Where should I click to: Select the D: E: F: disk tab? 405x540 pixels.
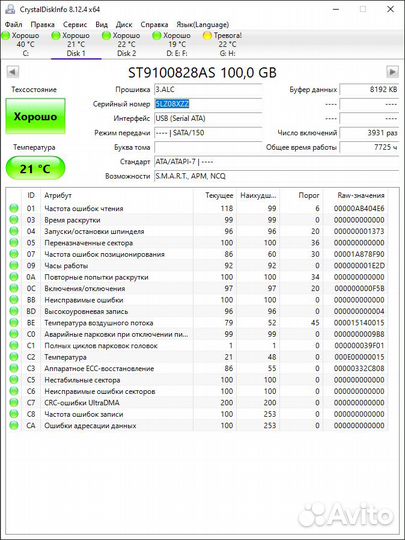[x=177, y=44]
